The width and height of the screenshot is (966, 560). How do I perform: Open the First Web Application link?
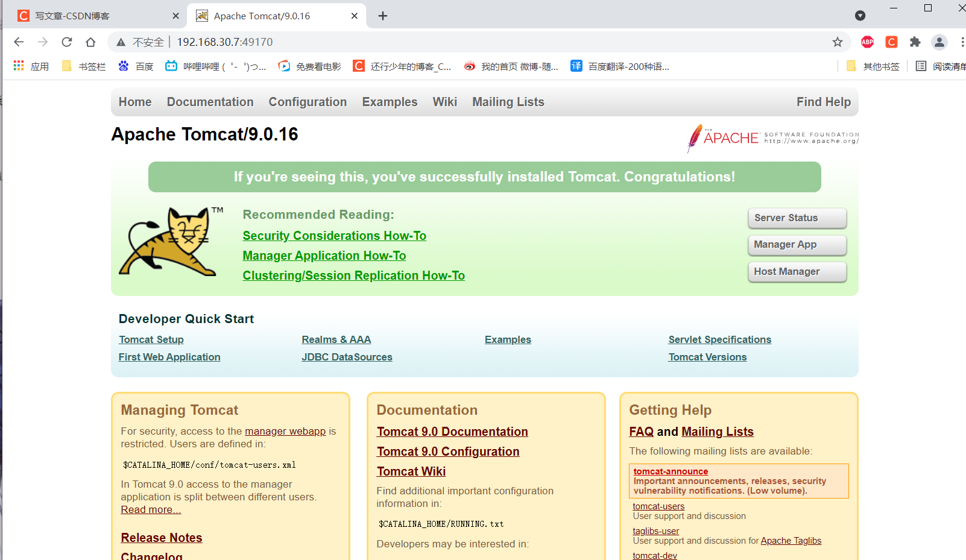(x=169, y=357)
